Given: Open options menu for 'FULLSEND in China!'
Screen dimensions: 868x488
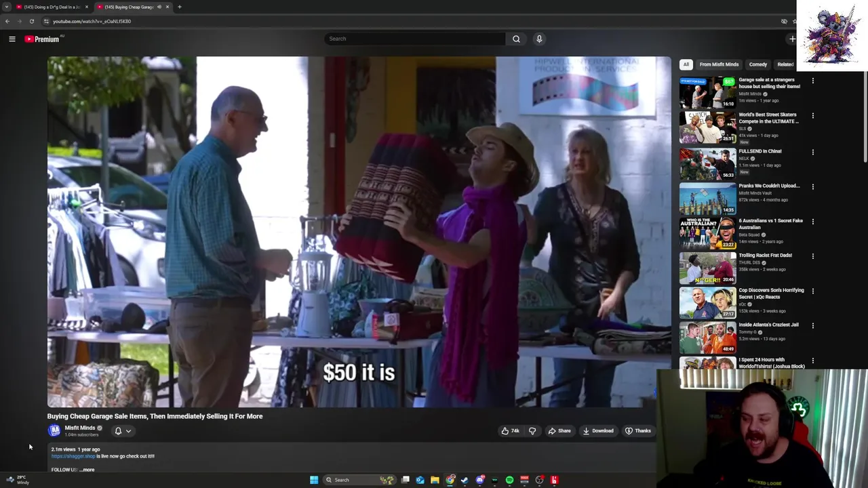Looking at the screenshot, I should coord(812,152).
